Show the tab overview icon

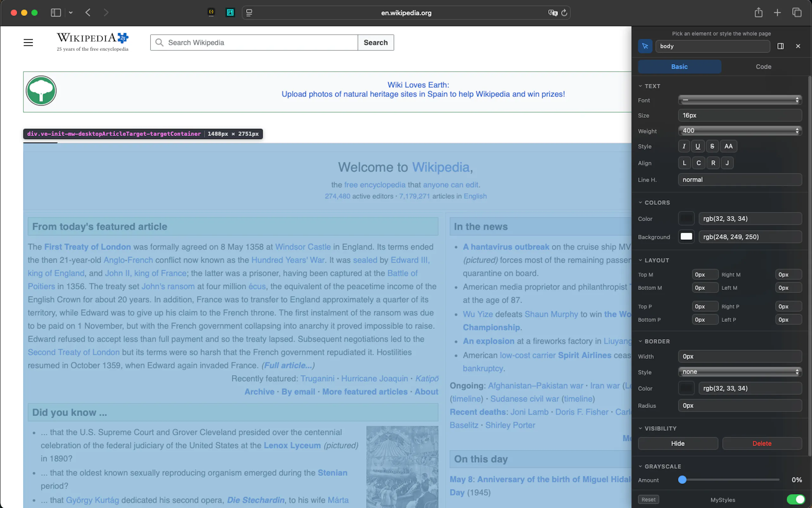coord(797,13)
